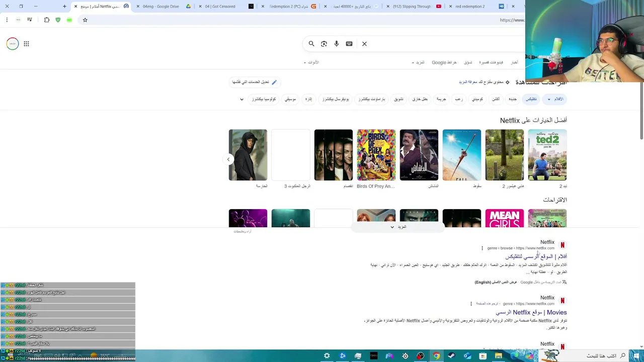Screen dimensions: 644x362
Task: Click the page vertical scrollbar
Action: click(x=641, y=111)
